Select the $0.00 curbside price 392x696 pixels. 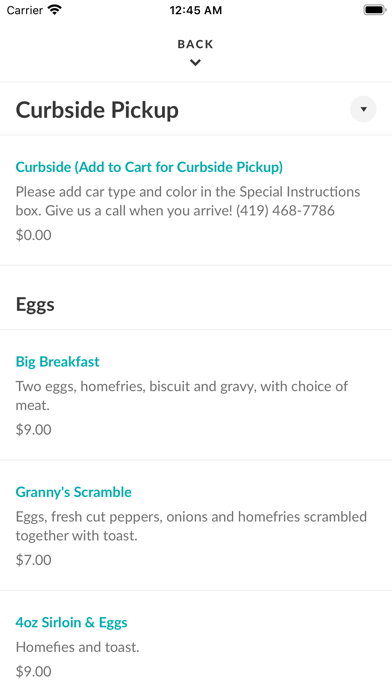click(34, 235)
